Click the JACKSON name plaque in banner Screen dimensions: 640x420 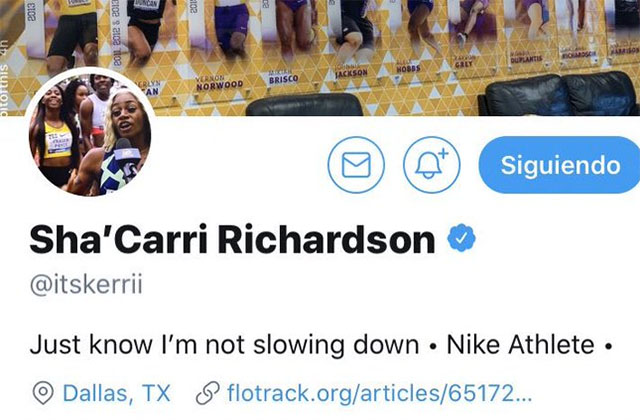pyautogui.click(x=351, y=73)
